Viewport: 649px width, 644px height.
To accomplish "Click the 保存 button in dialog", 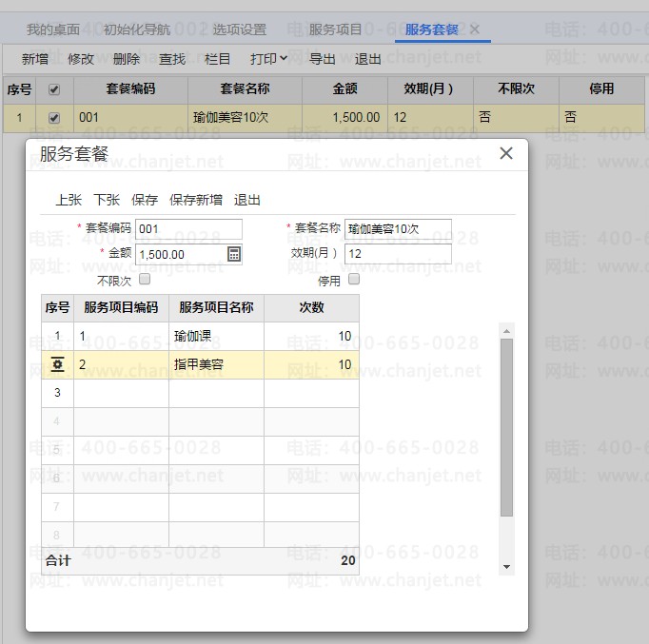I will (x=145, y=200).
